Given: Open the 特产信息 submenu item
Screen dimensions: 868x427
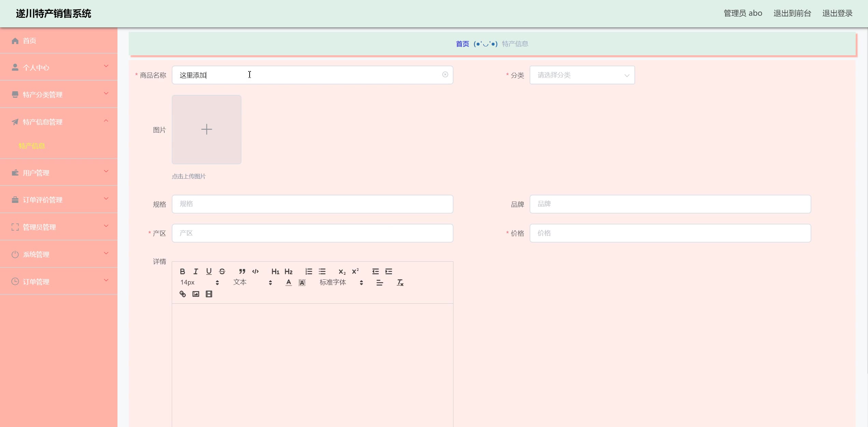Looking at the screenshot, I should 32,146.
